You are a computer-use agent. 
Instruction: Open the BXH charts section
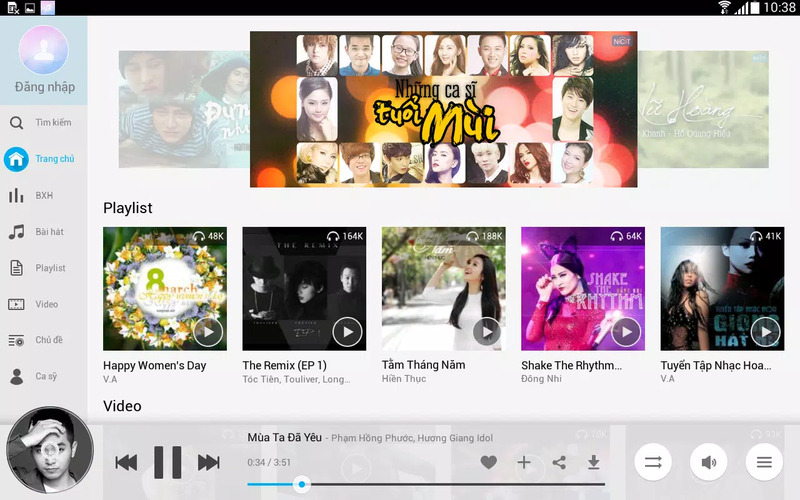43,195
